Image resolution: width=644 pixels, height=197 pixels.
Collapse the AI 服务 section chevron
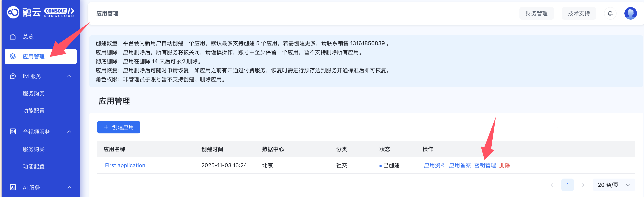pos(69,188)
